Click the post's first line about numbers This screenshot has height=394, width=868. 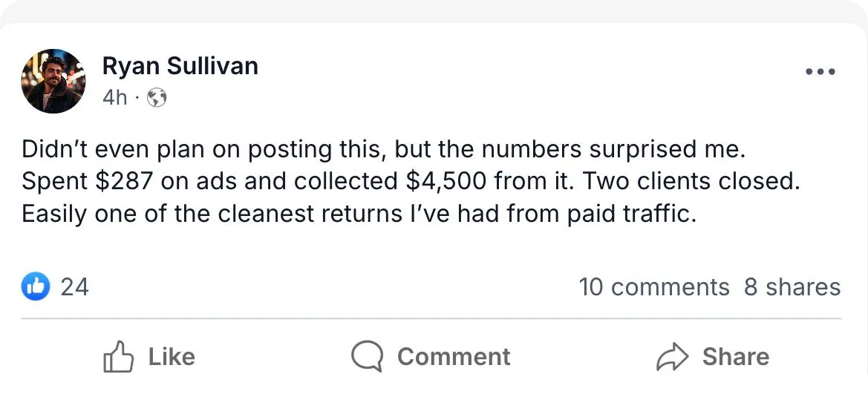382,149
